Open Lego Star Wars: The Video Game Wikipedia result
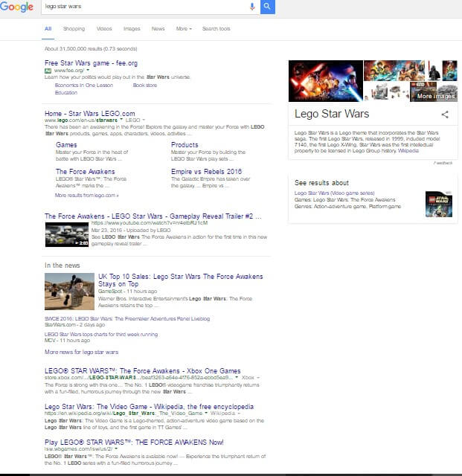 coord(149,407)
